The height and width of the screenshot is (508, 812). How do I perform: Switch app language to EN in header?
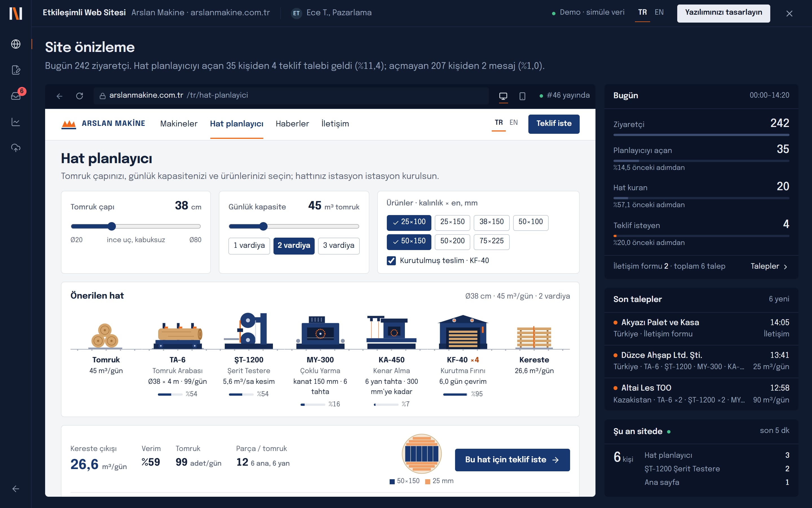[x=659, y=12]
